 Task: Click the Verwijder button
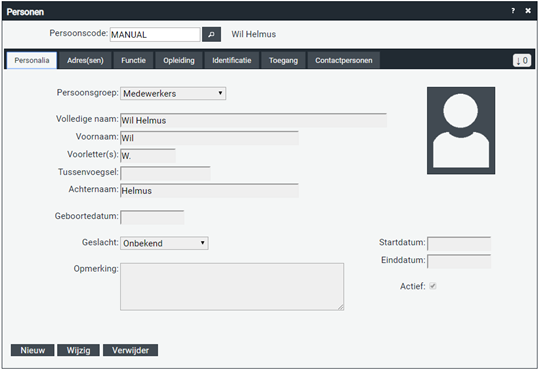pyautogui.click(x=130, y=350)
